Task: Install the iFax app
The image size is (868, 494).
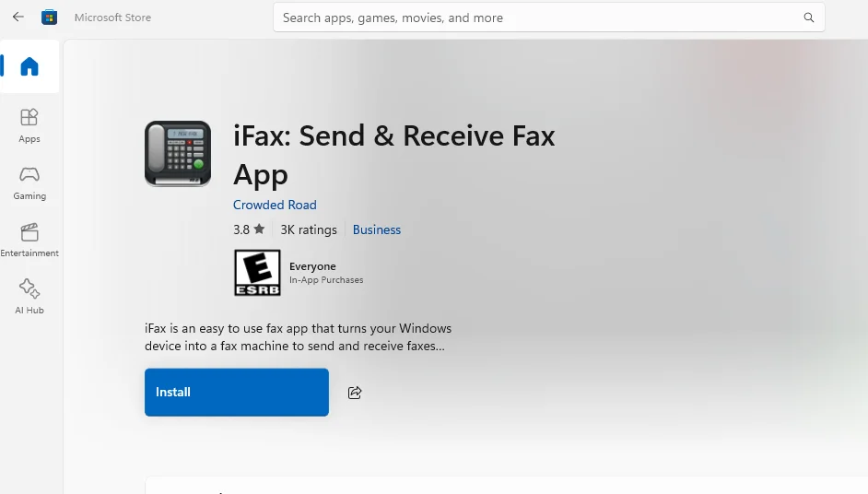Action: [x=237, y=392]
